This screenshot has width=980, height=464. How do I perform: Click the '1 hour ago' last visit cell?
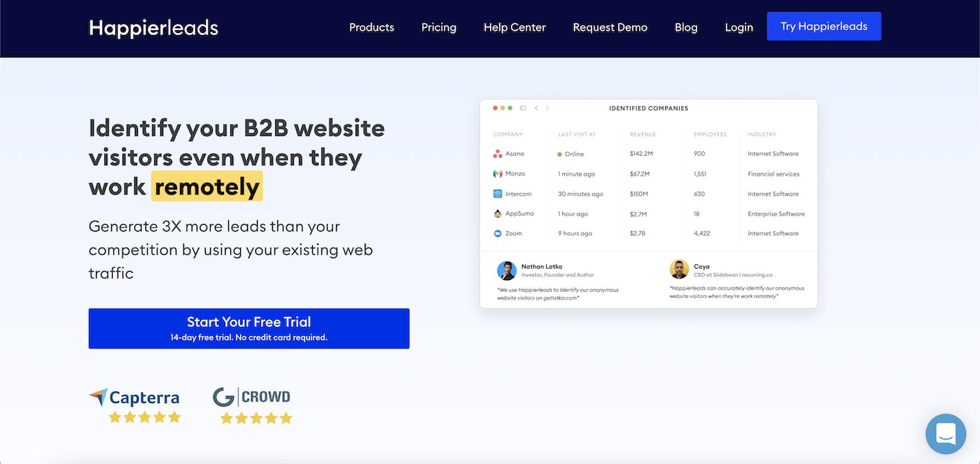click(x=573, y=213)
